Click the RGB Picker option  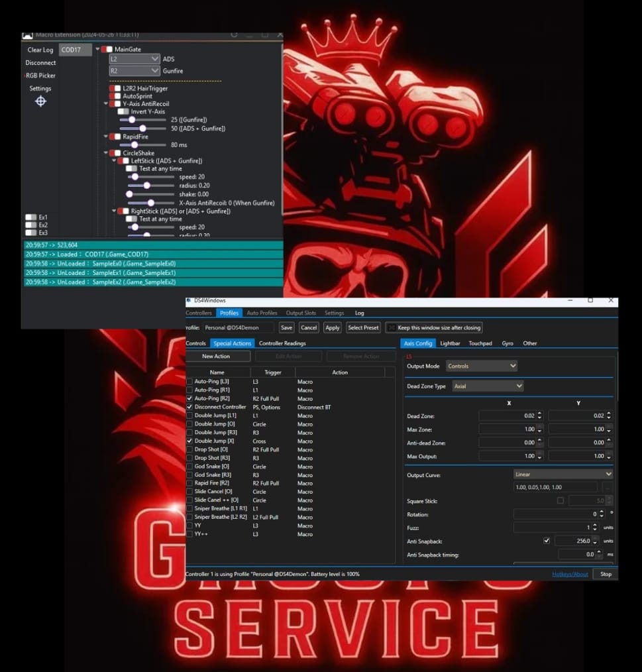pyautogui.click(x=40, y=76)
